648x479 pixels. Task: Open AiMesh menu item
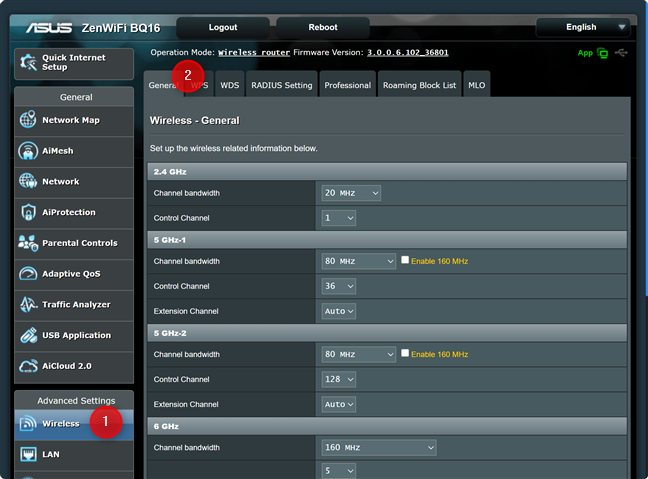(74, 151)
